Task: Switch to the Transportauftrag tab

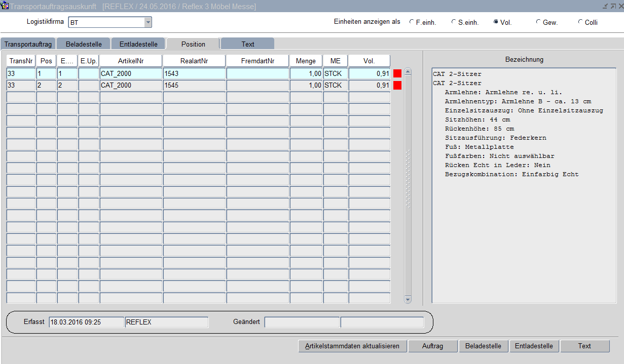Action: (28, 44)
